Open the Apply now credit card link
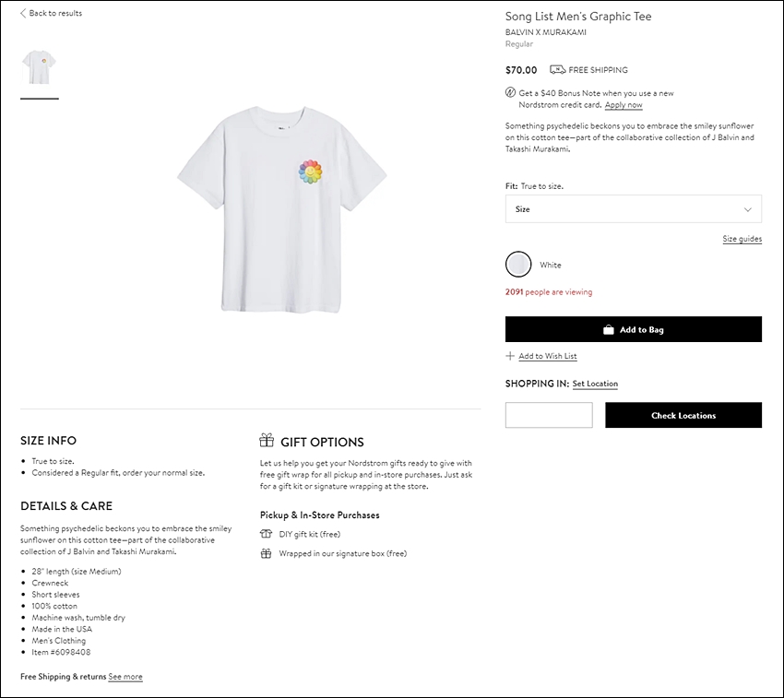 pos(624,105)
